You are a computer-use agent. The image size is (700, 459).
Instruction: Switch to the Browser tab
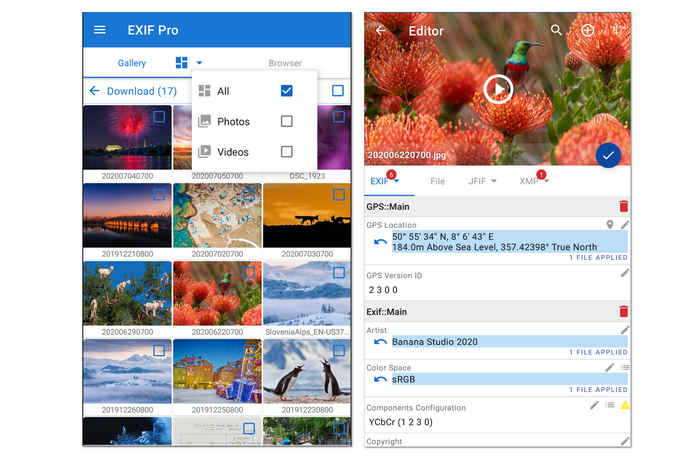[x=285, y=63]
